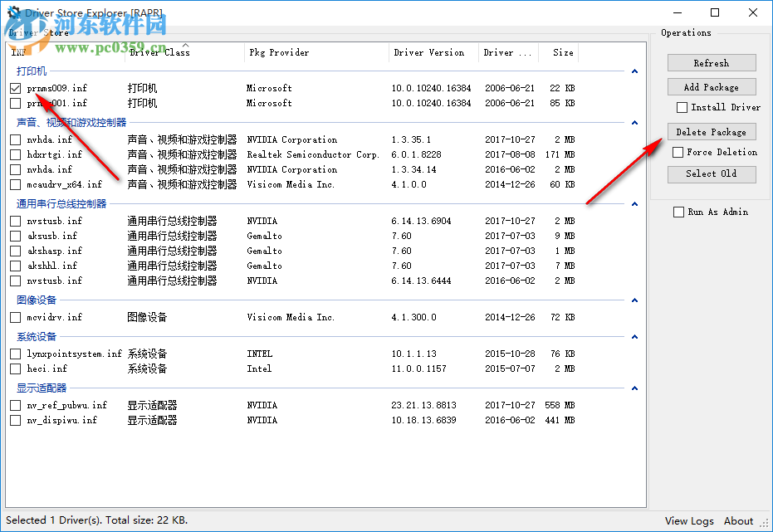Open the About dialog
Viewport: 773px width, 532px height.
(x=739, y=520)
